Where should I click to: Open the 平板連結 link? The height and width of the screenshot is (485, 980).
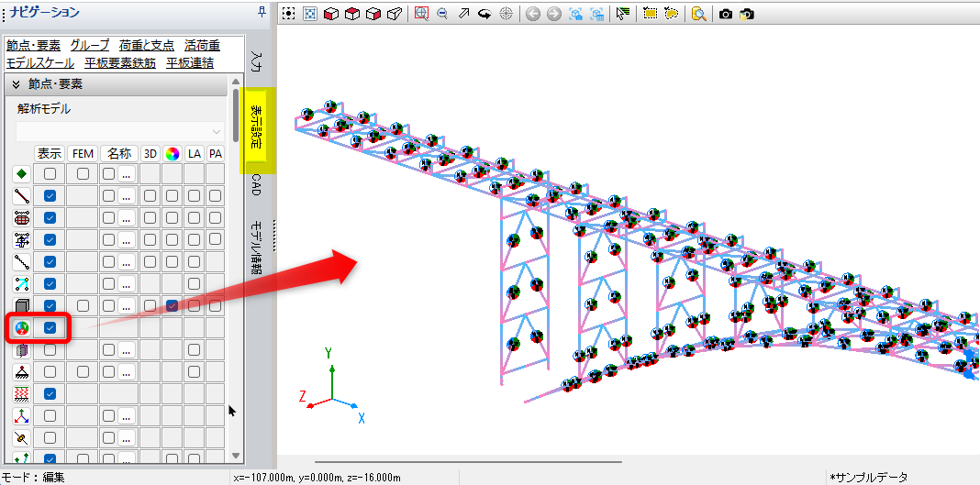click(190, 63)
